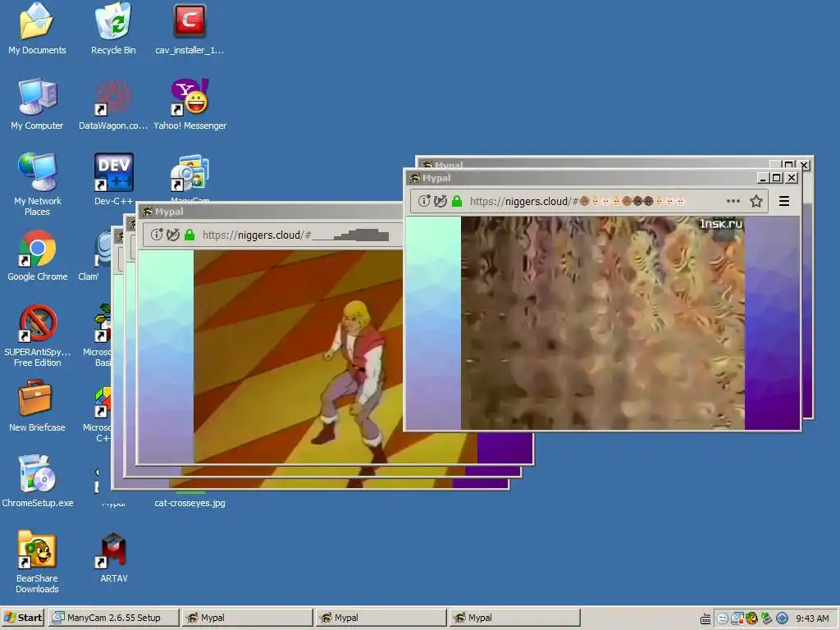Click the site information icon in 1nsk.ru video window
840x630 pixels.
click(424, 201)
